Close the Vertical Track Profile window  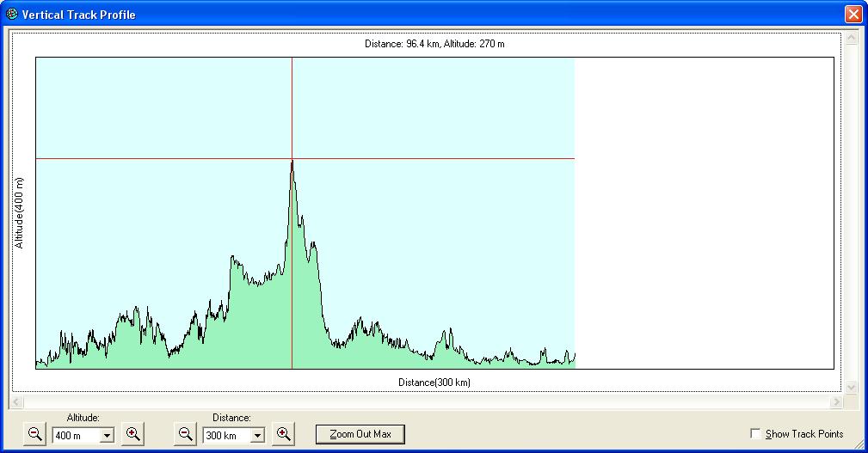pos(853,15)
